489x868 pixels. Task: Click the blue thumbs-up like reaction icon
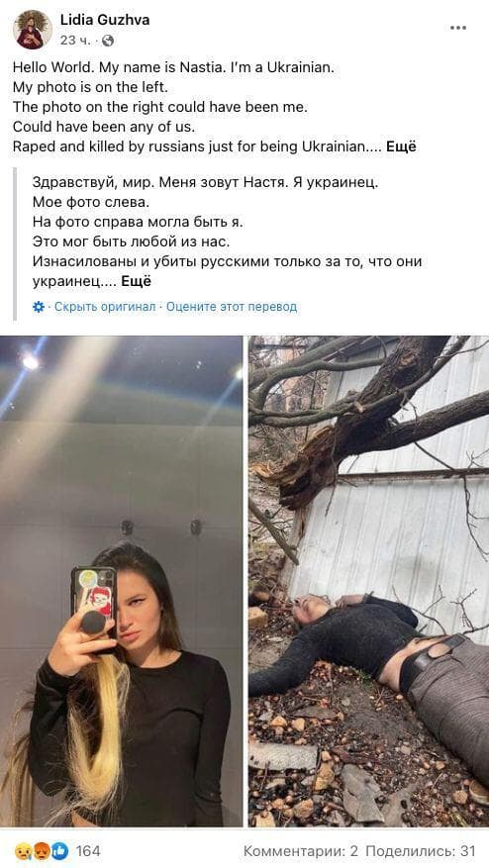coord(59,850)
